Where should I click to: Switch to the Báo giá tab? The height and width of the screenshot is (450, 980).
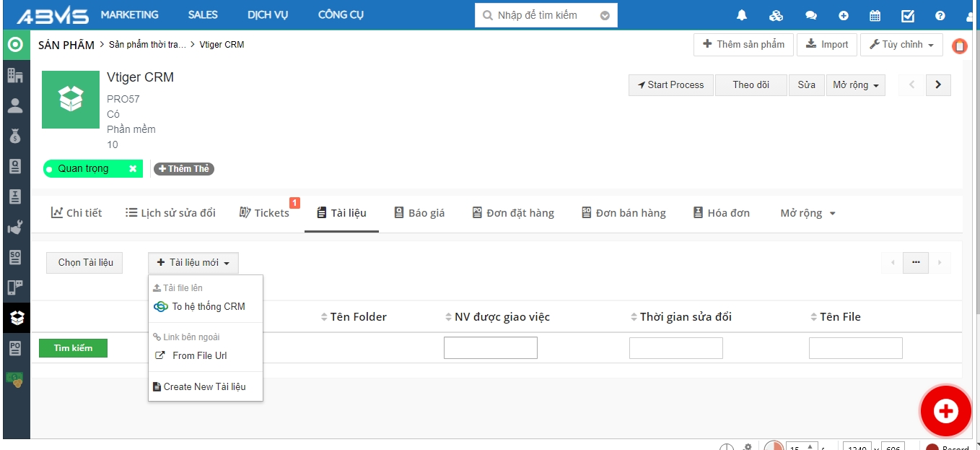click(x=419, y=213)
